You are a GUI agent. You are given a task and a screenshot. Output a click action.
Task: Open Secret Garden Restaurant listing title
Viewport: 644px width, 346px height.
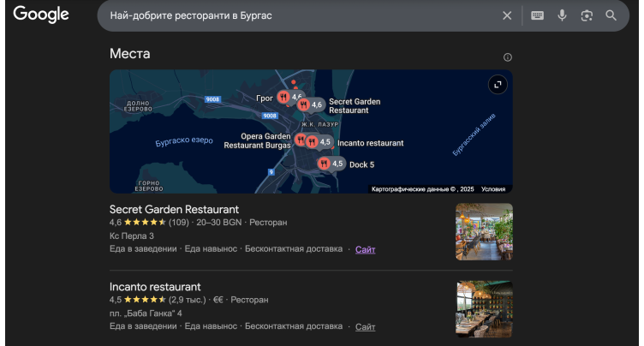click(174, 209)
